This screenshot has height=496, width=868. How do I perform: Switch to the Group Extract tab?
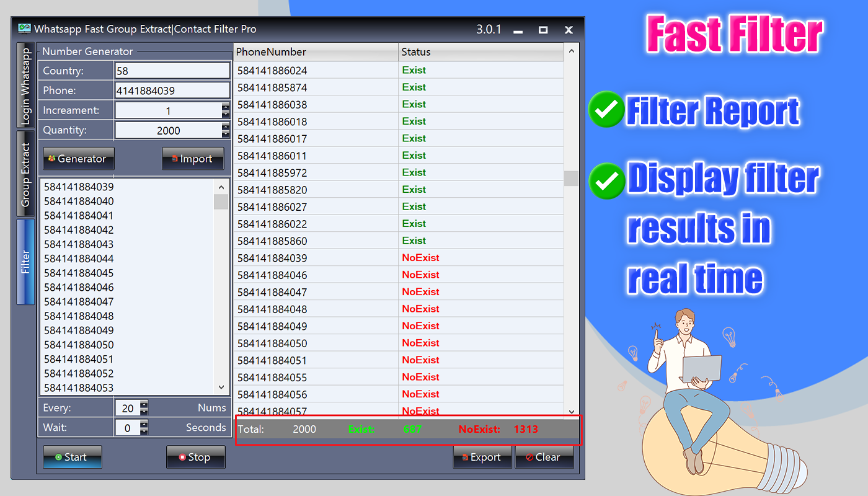click(x=25, y=174)
